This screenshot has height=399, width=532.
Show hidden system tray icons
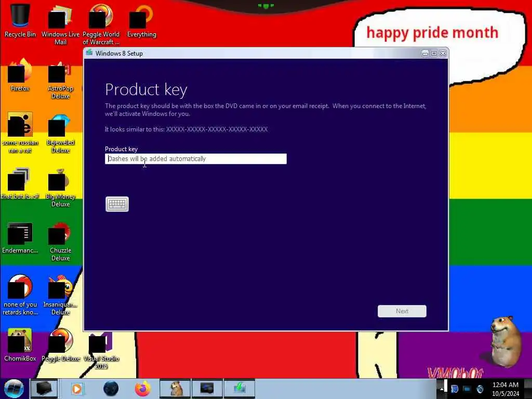click(442, 389)
